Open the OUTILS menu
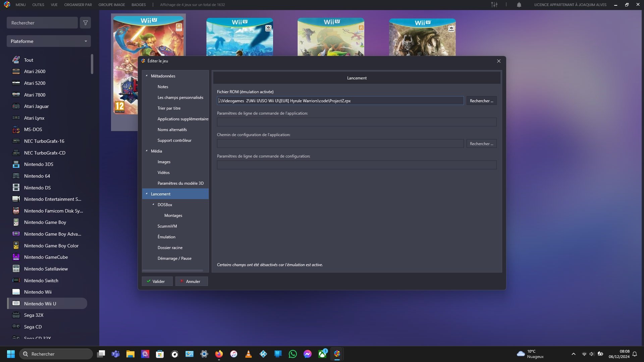The width and height of the screenshot is (644, 362). [x=38, y=5]
